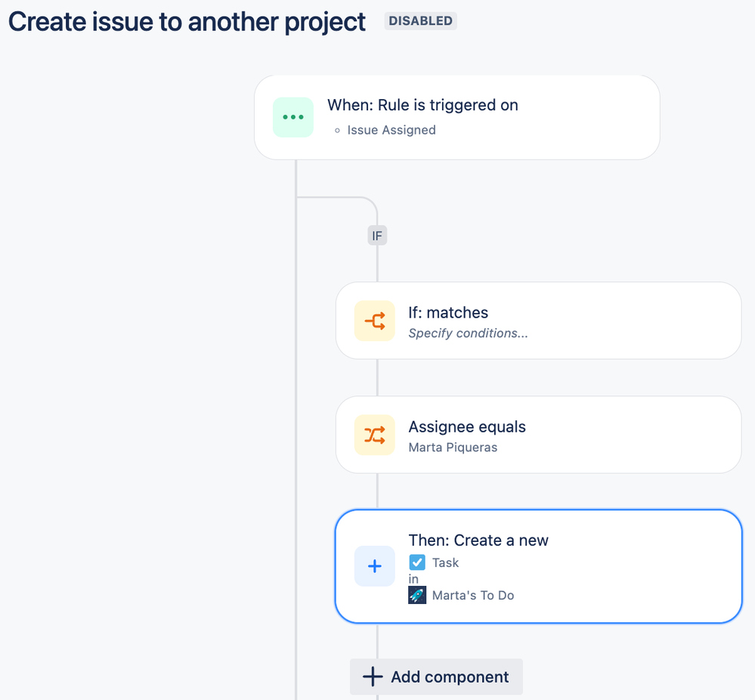Click the "Issue Assigned" trigger event text
The height and width of the screenshot is (700, 755).
point(391,130)
